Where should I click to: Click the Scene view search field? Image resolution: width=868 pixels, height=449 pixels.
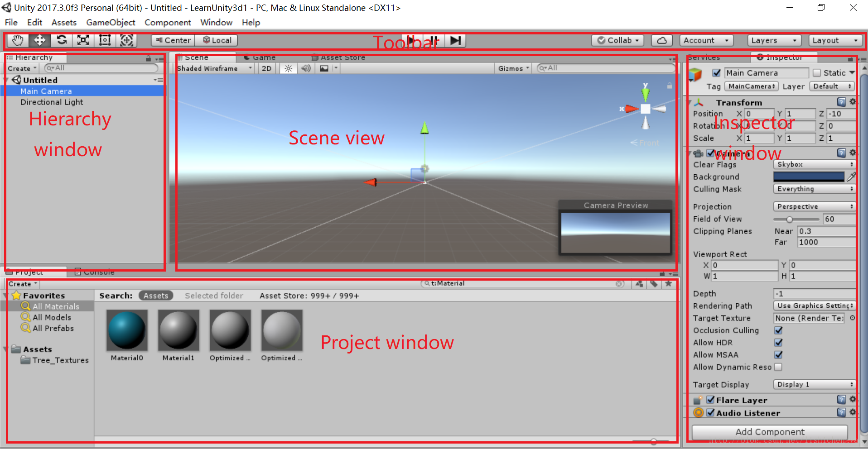(x=605, y=68)
